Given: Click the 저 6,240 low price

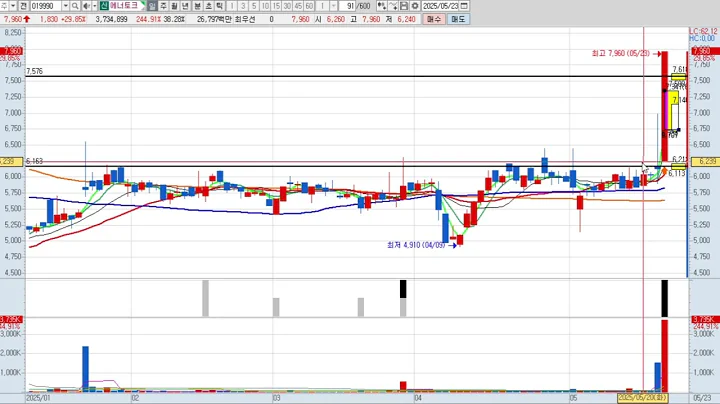Looking at the screenshot, I should click(400, 19).
